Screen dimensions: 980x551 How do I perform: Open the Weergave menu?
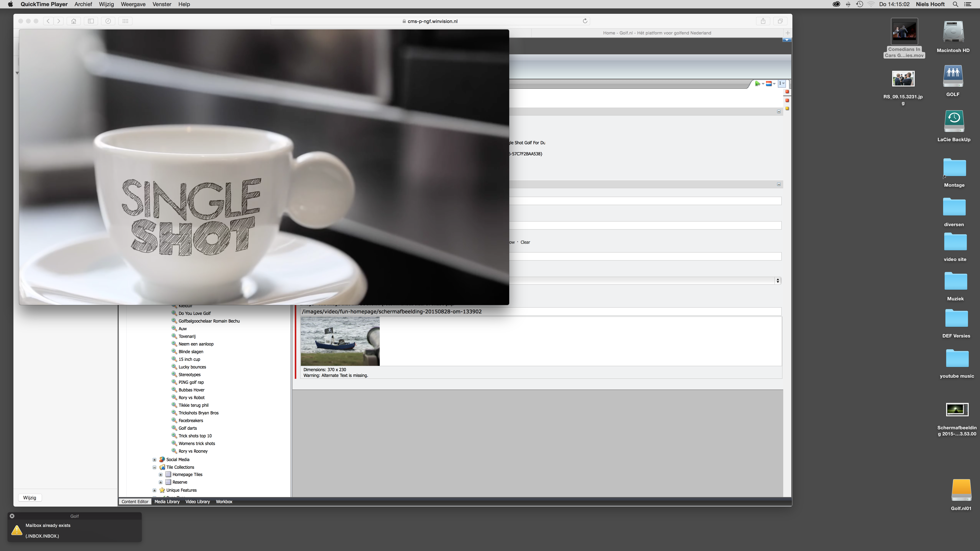(x=133, y=4)
